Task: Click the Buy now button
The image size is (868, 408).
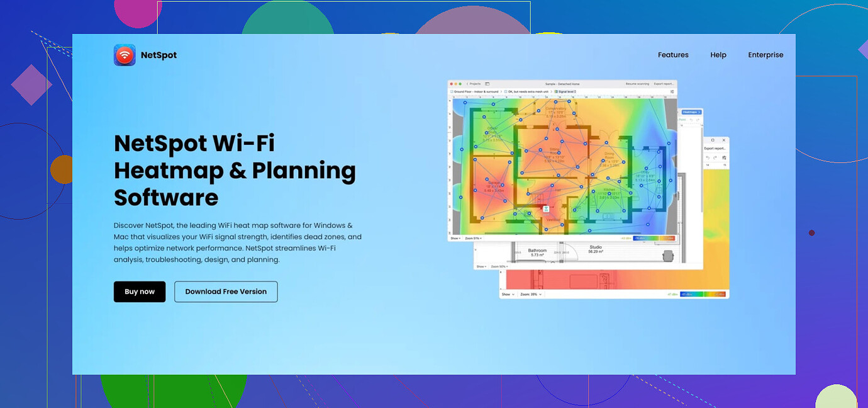Action: coord(140,292)
